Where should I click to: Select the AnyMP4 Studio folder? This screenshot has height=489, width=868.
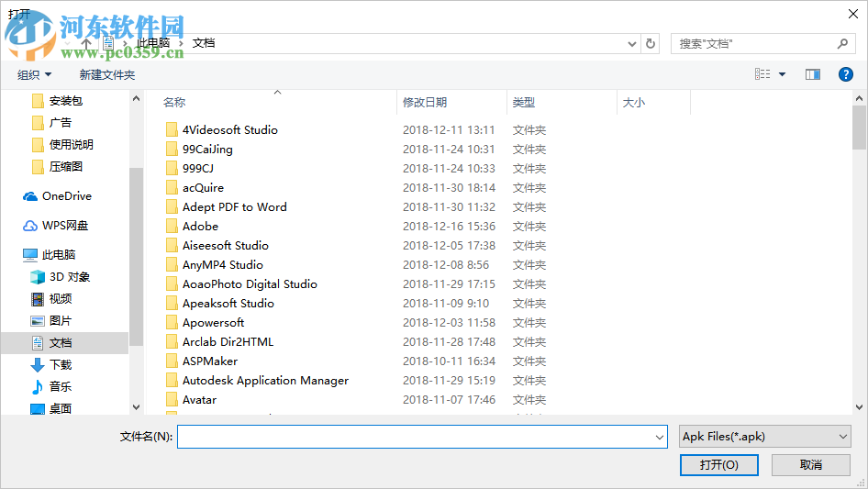coord(223,265)
